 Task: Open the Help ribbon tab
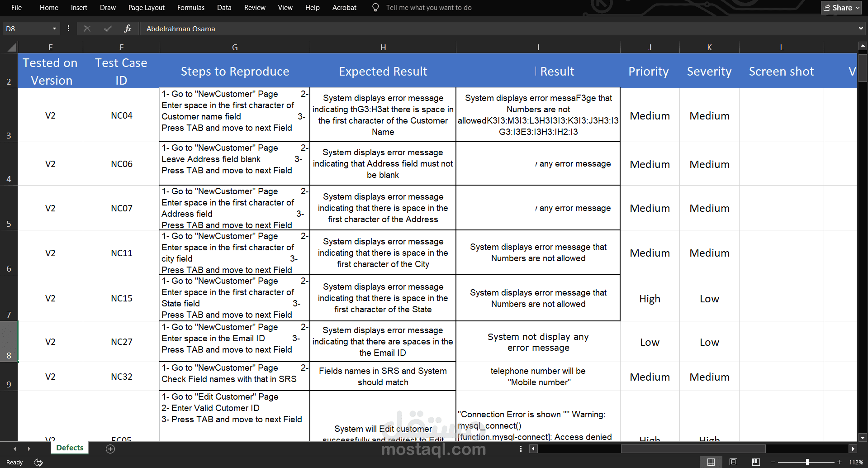tap(312, 8)
